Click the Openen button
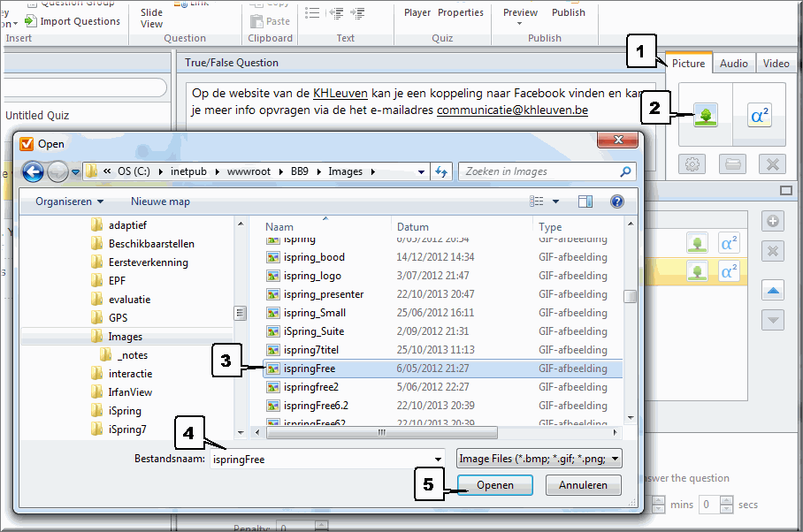This screenshot has height=532, width=803. 494,485
